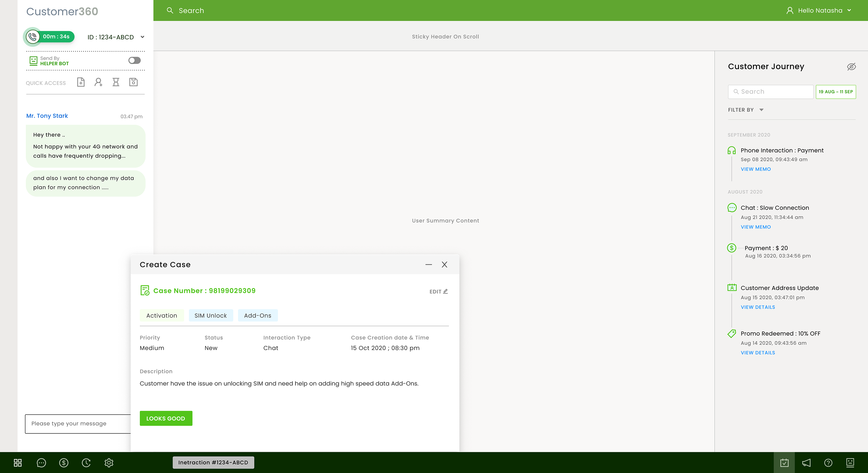Open VIEW DETAILS for Customer Address Update

(x=758, y=307)
